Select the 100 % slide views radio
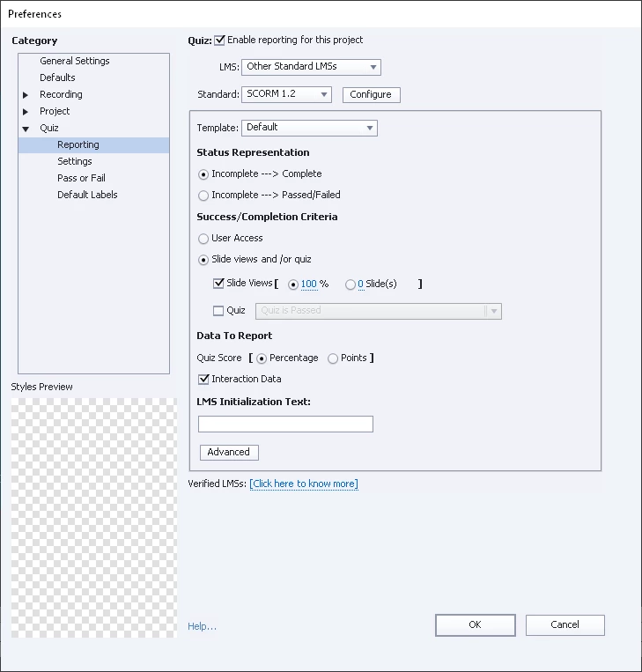 pyautogui.click(x=293, y=284)
